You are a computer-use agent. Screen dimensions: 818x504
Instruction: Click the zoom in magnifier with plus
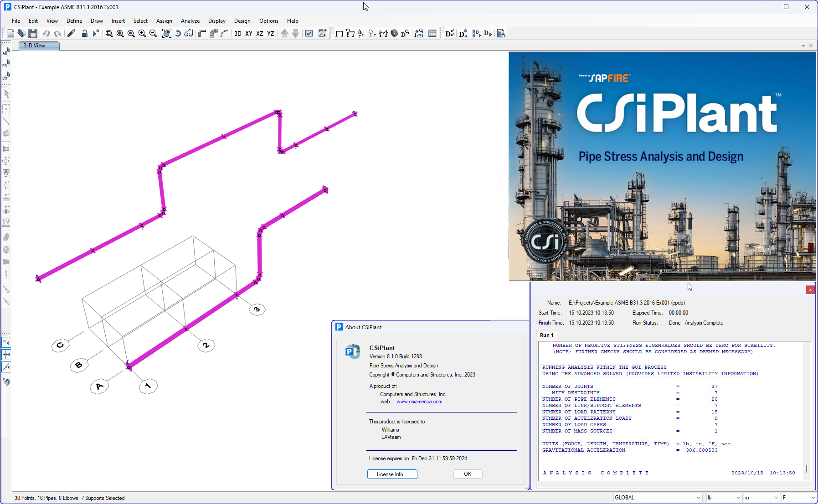coord(142,33)
